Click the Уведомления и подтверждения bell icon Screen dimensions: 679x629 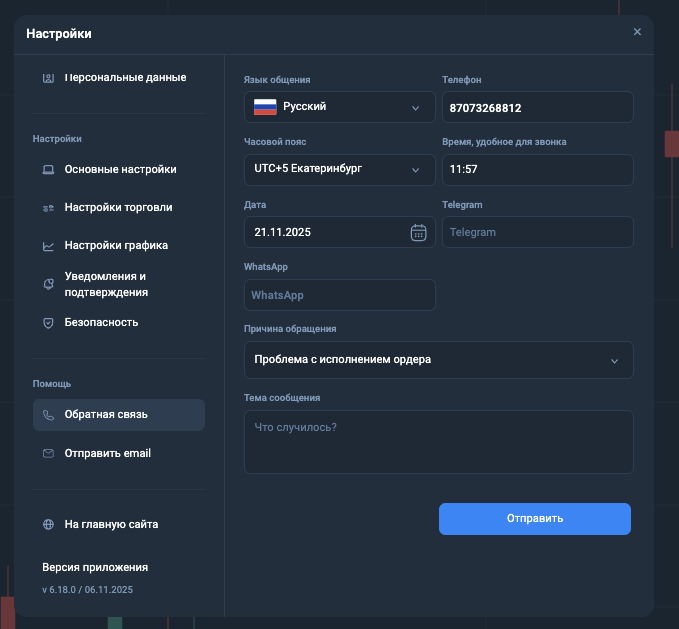[48, 285]
